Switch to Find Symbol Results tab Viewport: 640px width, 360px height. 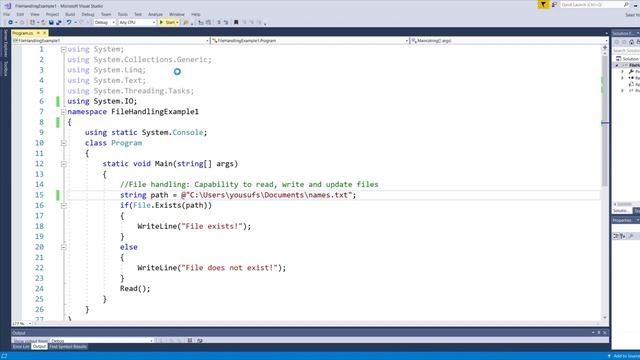68,347
